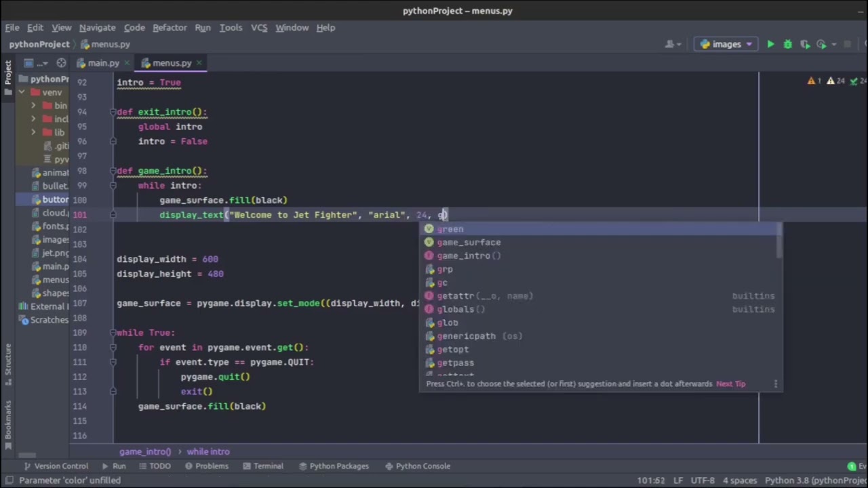Open the Refactor menu
The height and width of the screenshot is (488, 868).
170,28
